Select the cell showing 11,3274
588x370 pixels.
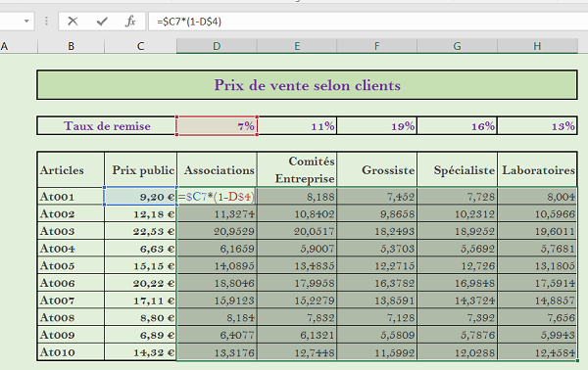[x=217, y=213]
